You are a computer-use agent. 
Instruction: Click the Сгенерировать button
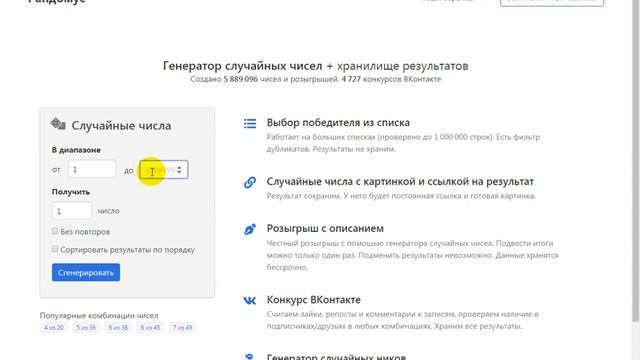[86, 272]
